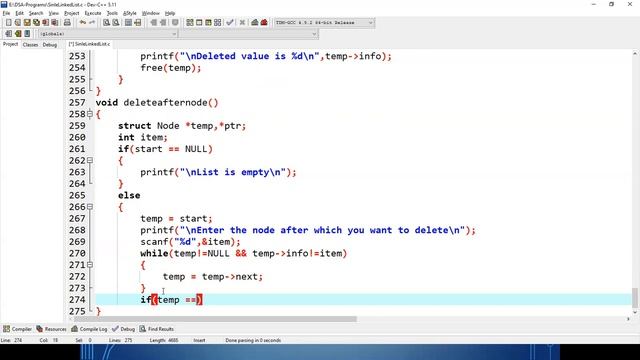
Task: Open the empty function-list dropdown beside (globals)
Action: pos(249,34)
